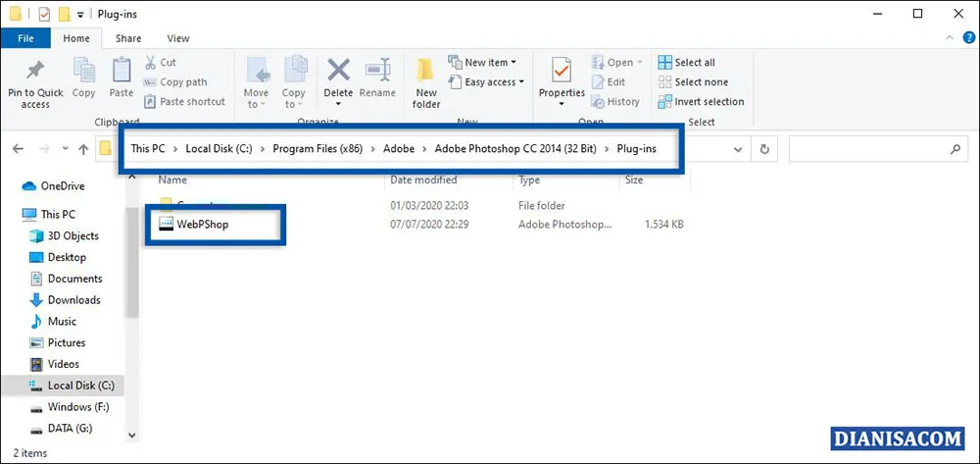Go up one folder level
The width and height of the screenshot is (980, 464).
[x=83, y=149]
